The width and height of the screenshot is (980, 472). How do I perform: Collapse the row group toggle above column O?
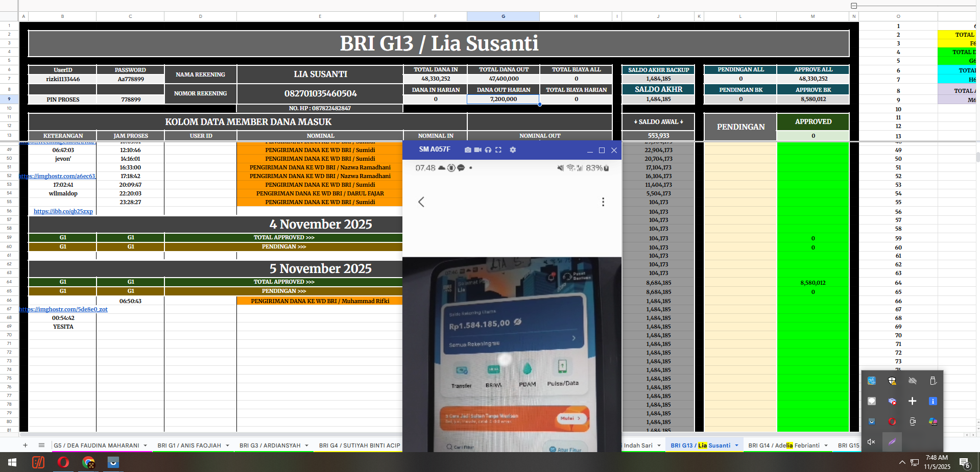pyautogui.click(x=854, y=6)
